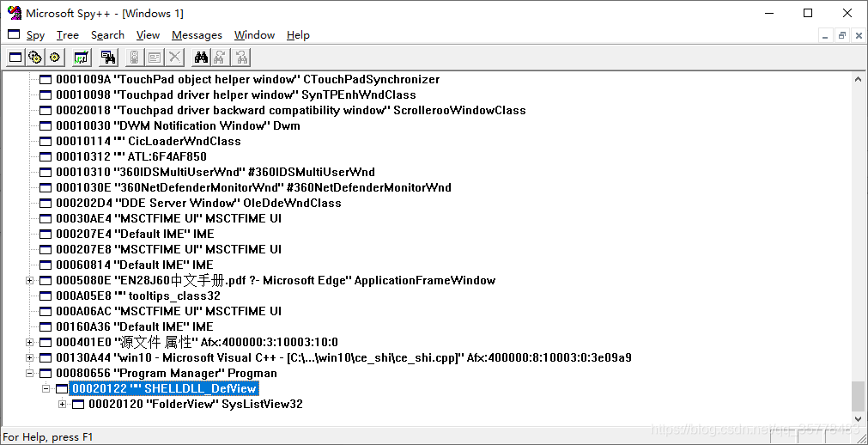Collapse the Program Manager Progman node
868x445 pixels.
(30, 374)
